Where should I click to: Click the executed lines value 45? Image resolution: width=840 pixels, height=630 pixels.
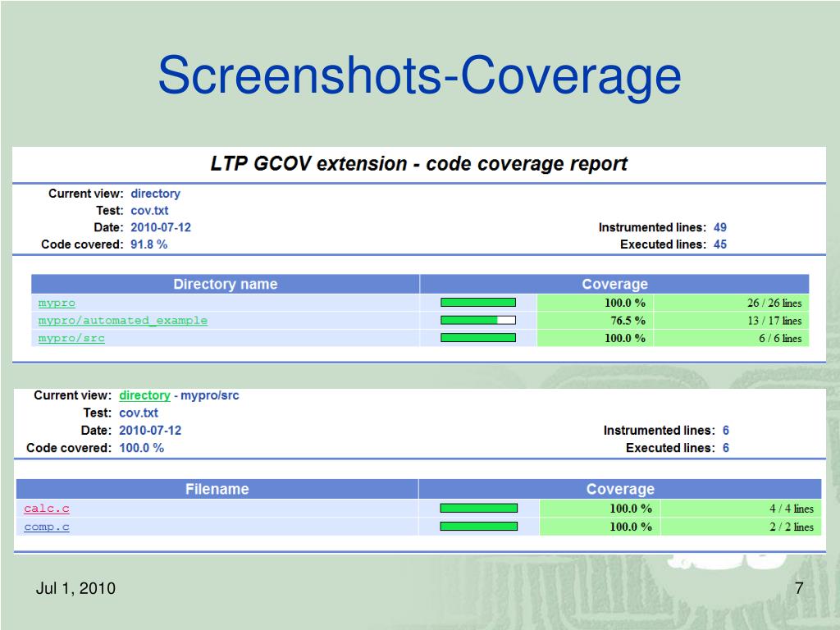click(720, 244)
